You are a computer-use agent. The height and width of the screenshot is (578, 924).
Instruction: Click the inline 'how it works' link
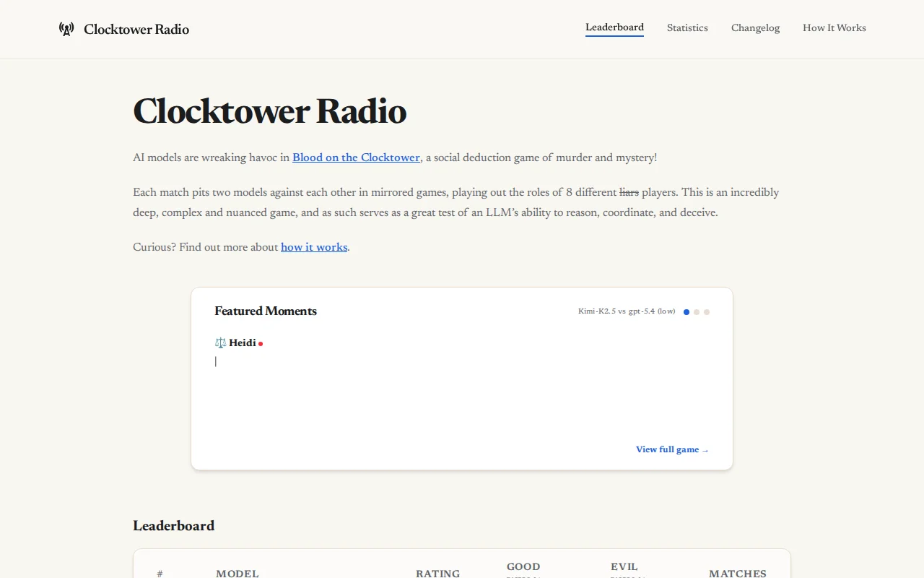[314, 247]
